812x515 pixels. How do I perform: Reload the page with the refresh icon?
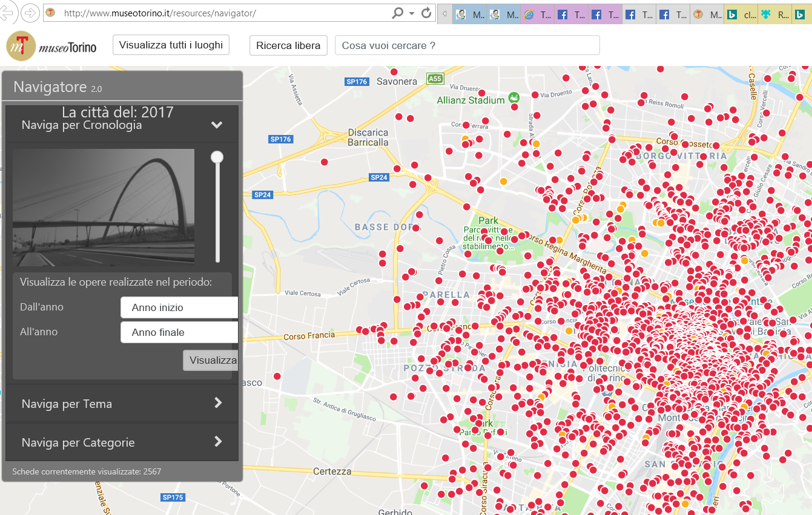[426, 13]
